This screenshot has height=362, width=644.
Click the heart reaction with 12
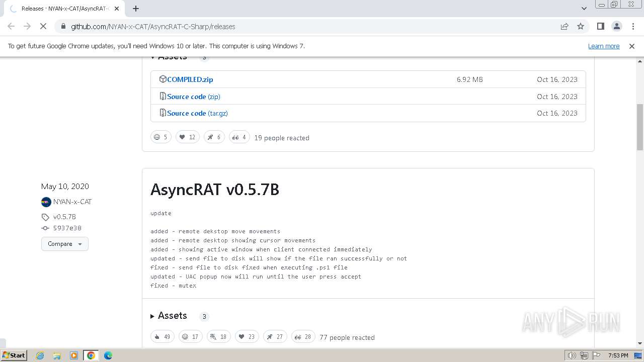pyautogui.click(x=188, y=137)
